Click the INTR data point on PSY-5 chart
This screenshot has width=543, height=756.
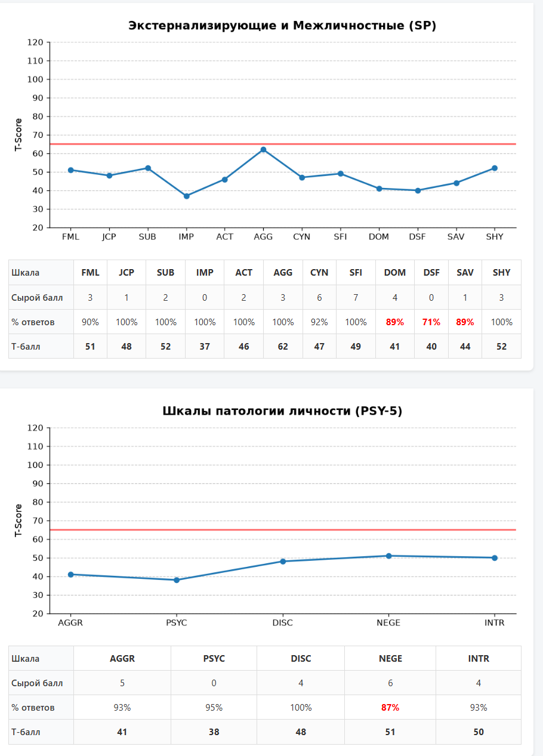pyautogui.click(x=495, y=558)
